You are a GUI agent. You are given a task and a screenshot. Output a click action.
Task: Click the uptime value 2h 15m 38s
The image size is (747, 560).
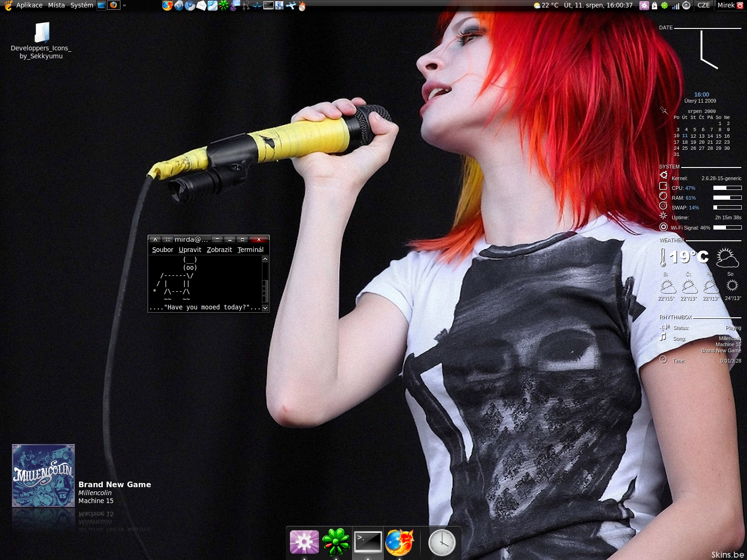tap(728, 217)
